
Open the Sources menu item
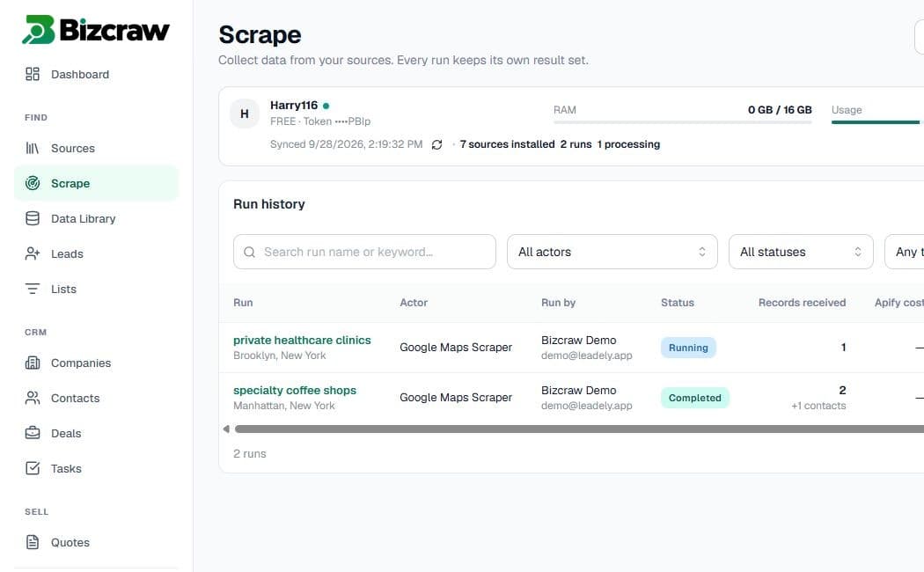coord(96,148)
